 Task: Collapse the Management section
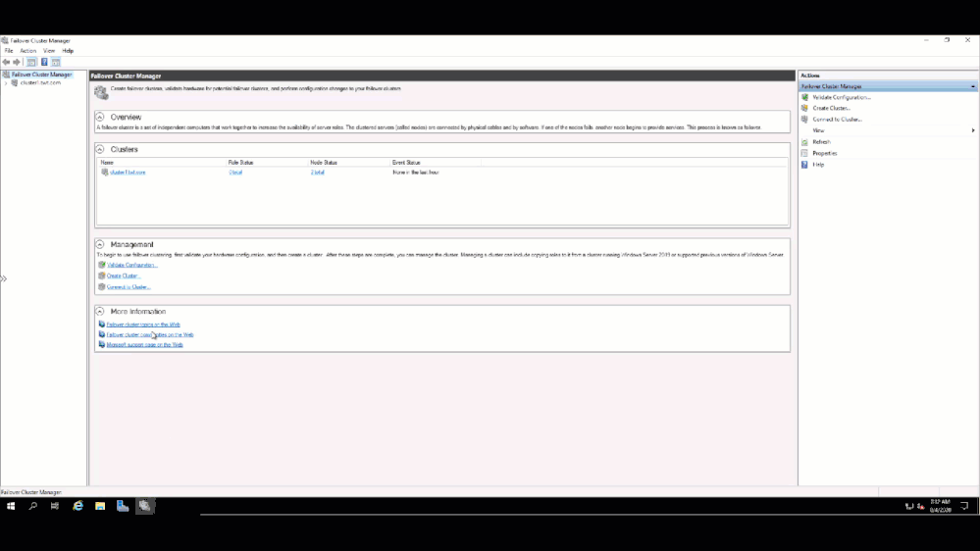click(99, 244)
